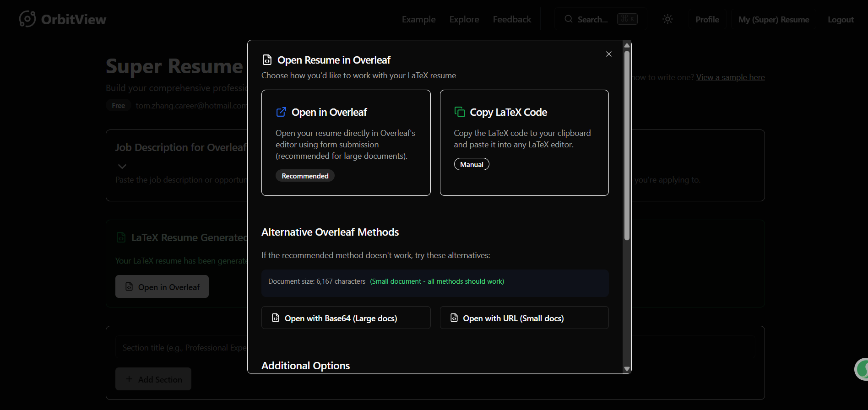Click Logout in the header
868x410 pixels.
click(841, 19)
